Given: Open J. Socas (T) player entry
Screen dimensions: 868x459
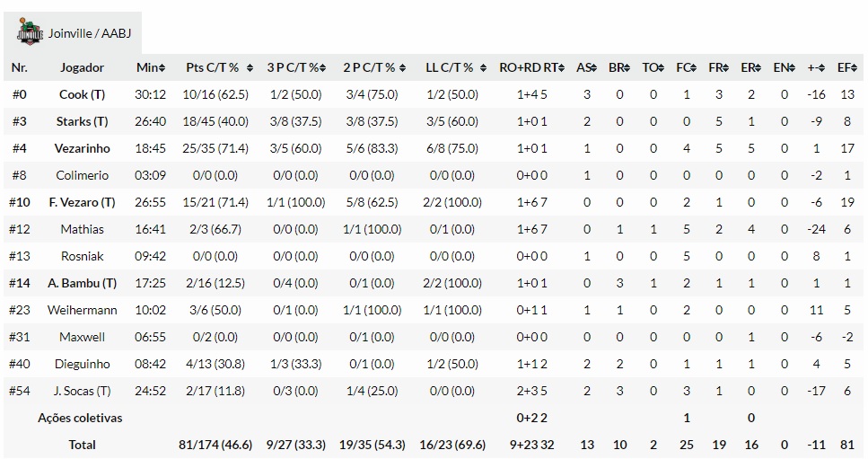Looking at the screenshot, I should pos(83,391).
